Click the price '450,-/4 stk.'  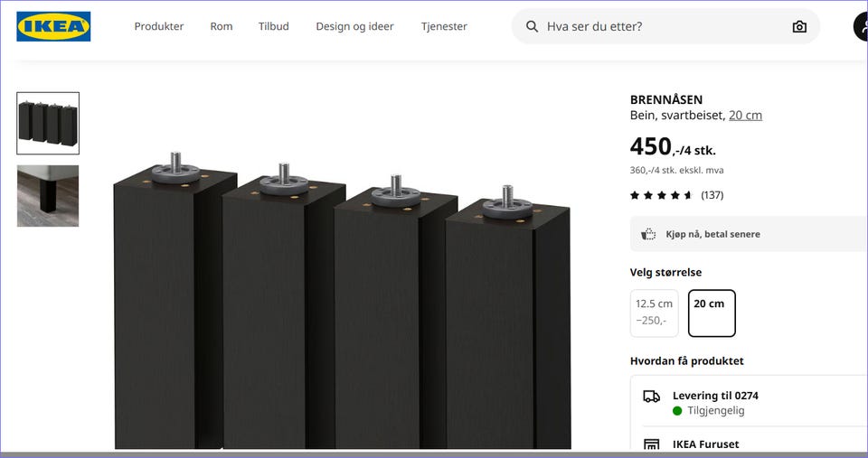click(673, 147)
